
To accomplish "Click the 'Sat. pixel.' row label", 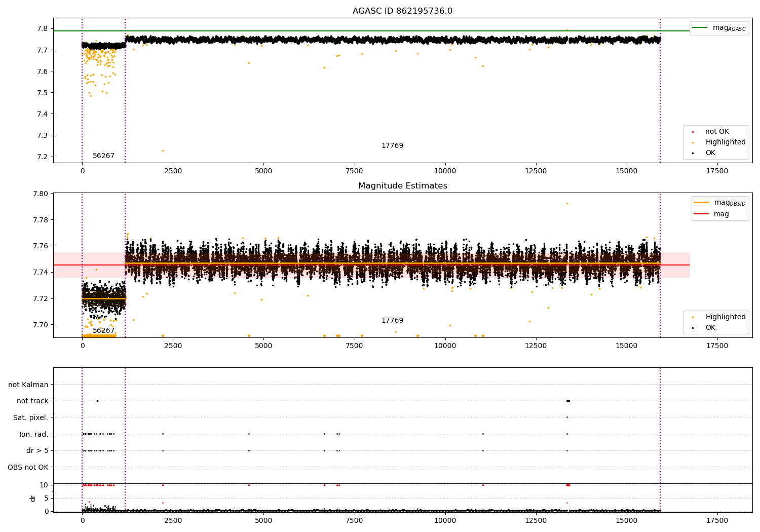I will point(30,418).
